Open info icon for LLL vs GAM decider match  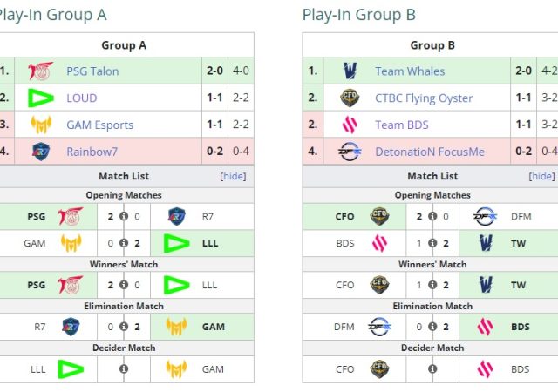123,369
